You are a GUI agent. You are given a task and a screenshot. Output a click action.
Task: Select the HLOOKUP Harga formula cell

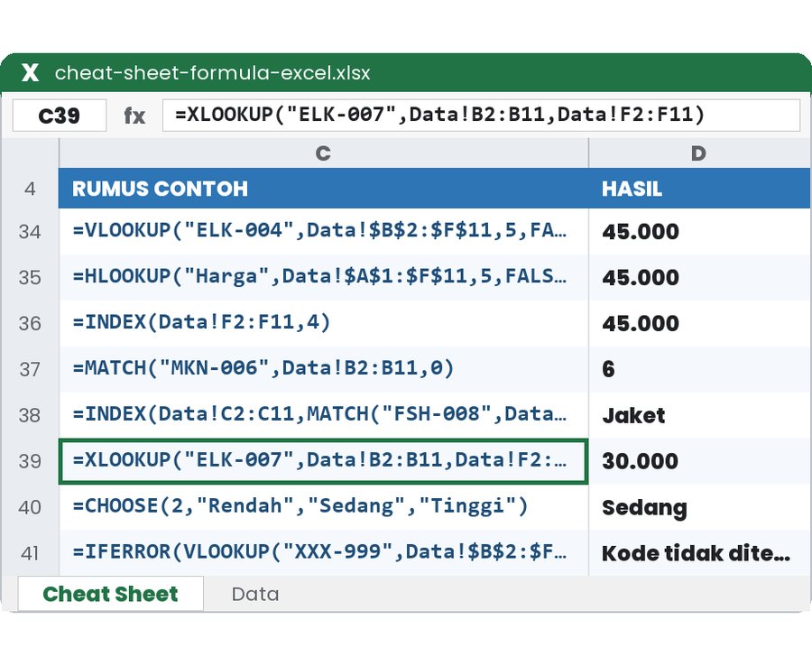tap(324, 278)
